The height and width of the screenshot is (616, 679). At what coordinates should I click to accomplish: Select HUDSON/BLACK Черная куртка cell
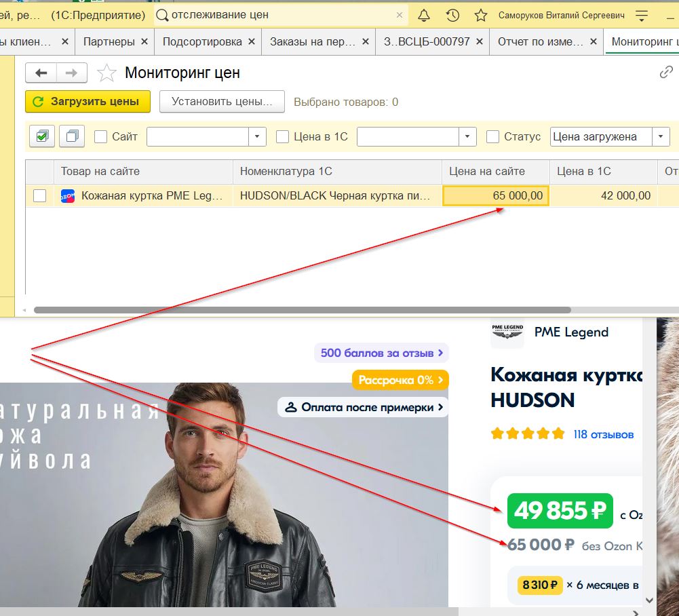point(337,196)
